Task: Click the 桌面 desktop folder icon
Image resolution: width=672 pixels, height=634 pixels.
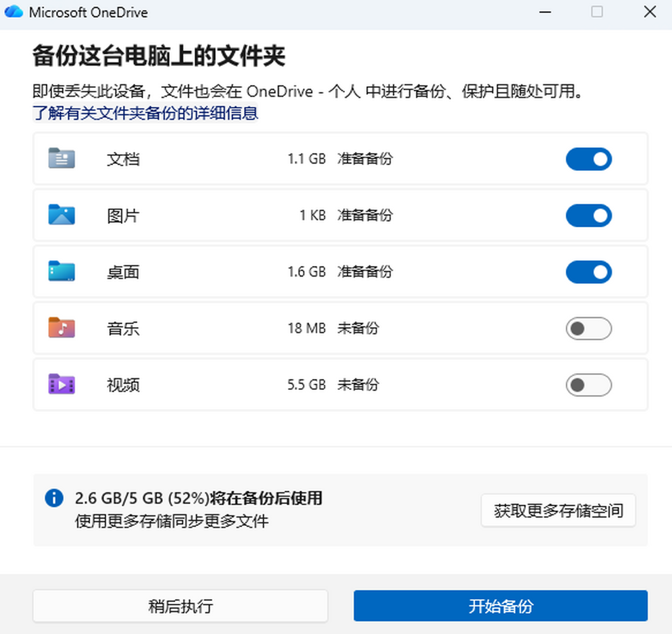Action: coord(62,272)
